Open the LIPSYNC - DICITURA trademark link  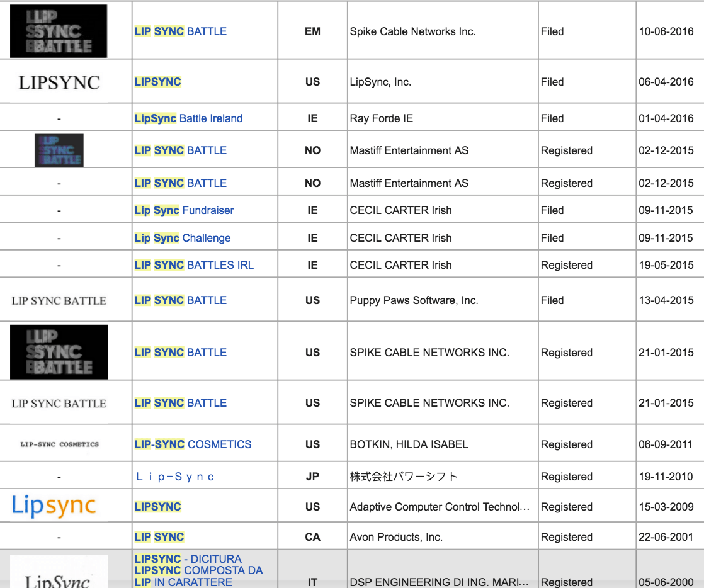198,570
